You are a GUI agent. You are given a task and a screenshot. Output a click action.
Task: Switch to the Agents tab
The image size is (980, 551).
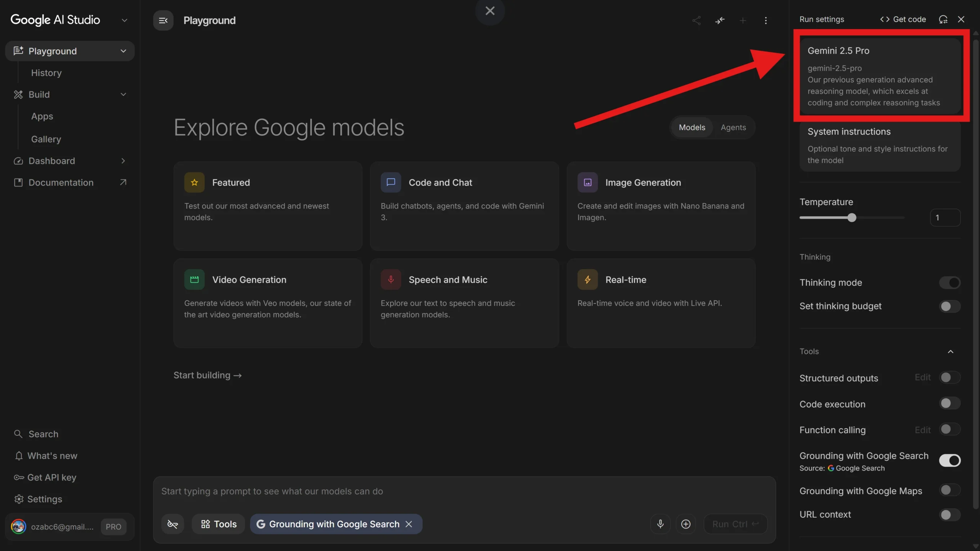point(733,127)
